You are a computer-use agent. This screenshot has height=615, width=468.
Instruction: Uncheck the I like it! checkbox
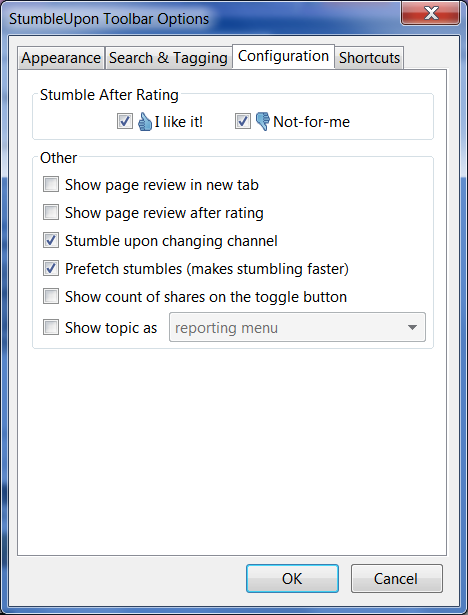coord(125,121)
